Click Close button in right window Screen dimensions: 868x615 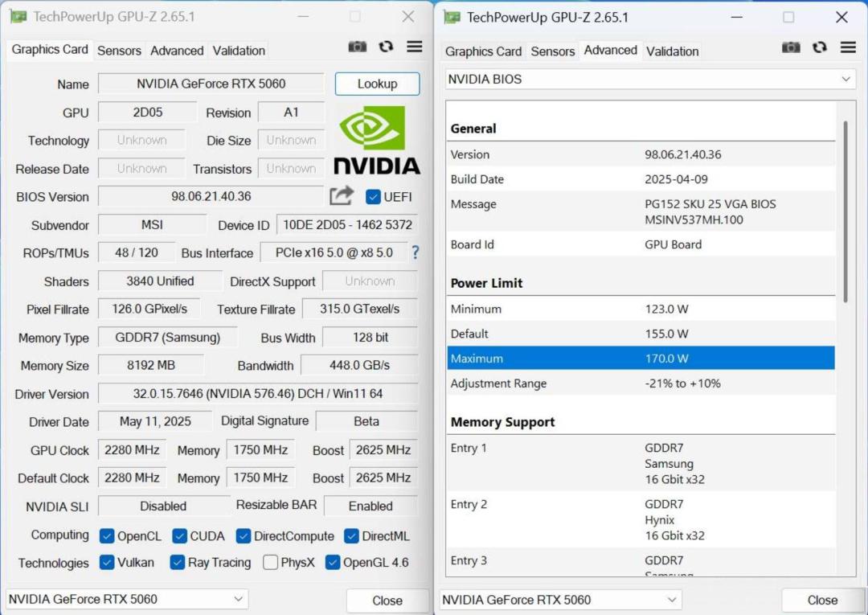[822, 600]
